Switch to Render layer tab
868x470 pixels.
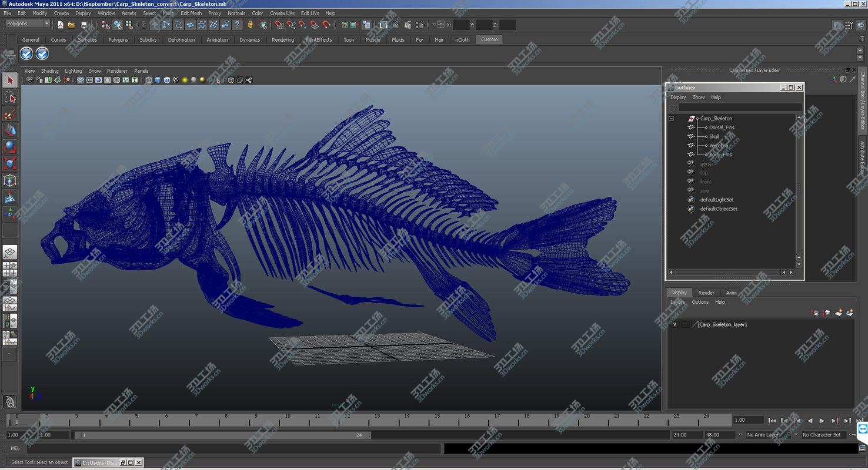coord(706,293)
